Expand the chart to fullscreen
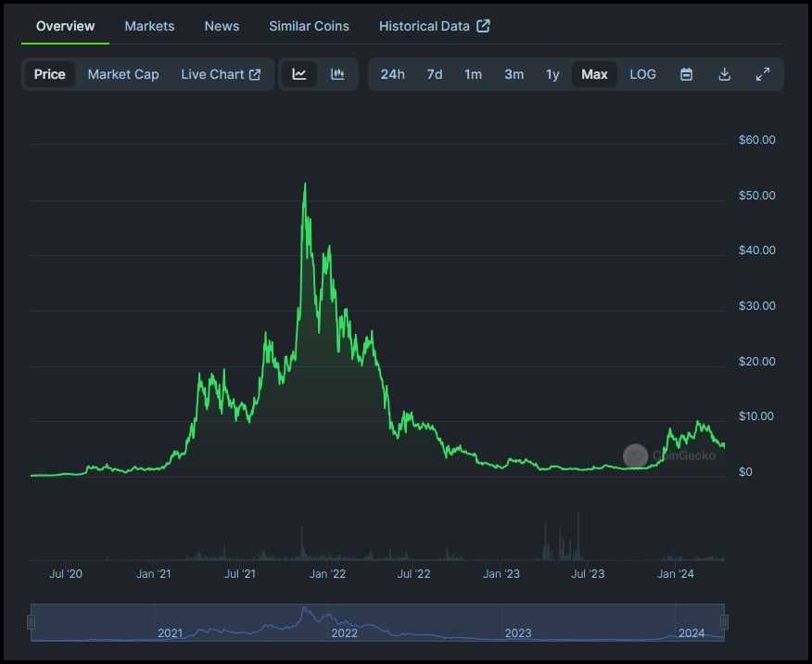The width and height of the screenshot is (812, 664). click(x=762, y=74)
